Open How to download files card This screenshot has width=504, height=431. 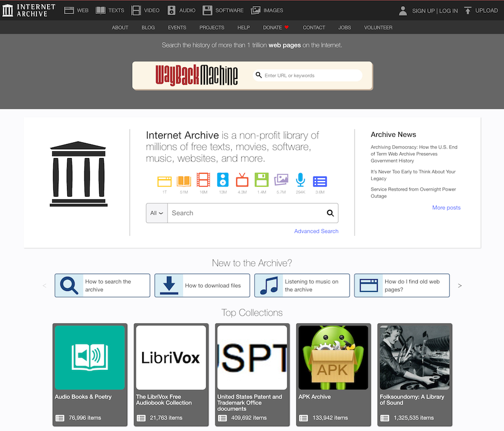[202, 285]
